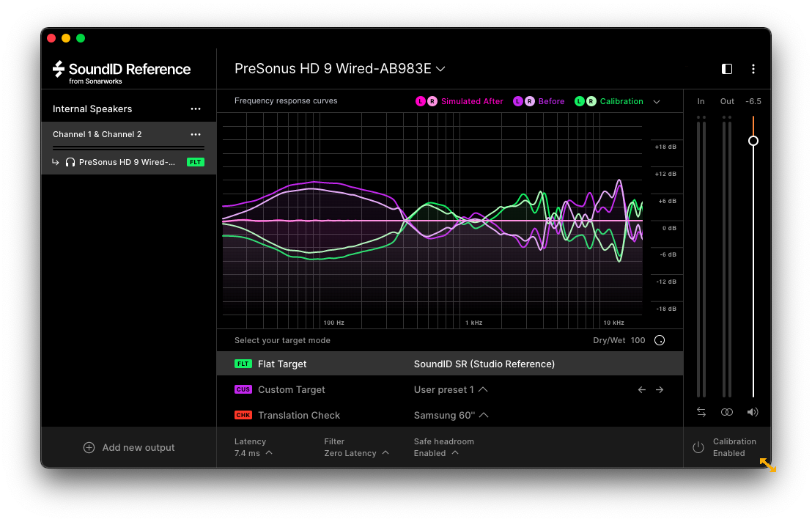
Task: Click the mono linked-circles icon
Action: pos(727,412)
